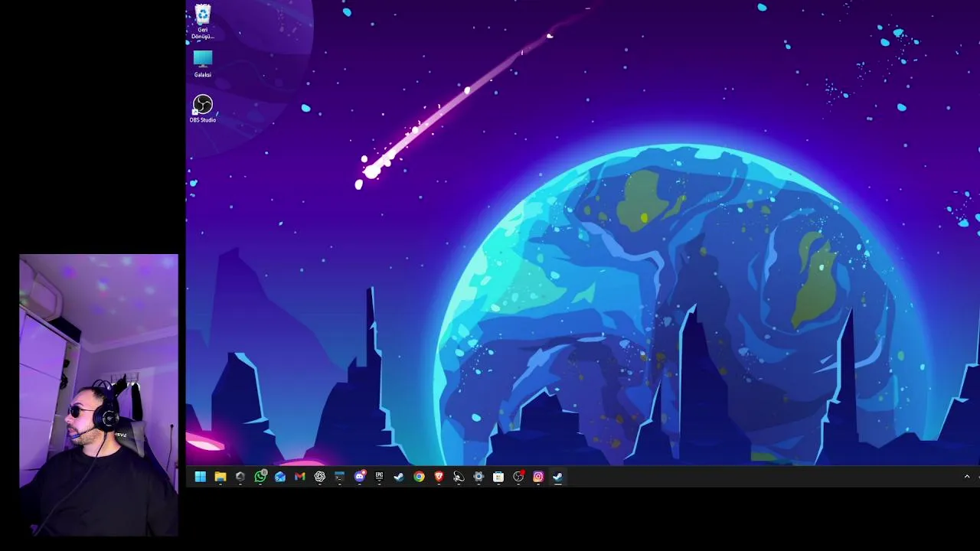The height and width of the screenshot is (551, 980).
Task: Open Windows Settings gear in taskbar
Action: 479,477
